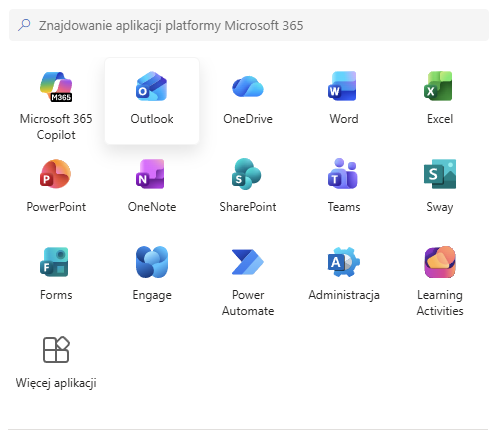Click the Microsoft 365 app search field
493x432 pixels.
tap(249, 25)
